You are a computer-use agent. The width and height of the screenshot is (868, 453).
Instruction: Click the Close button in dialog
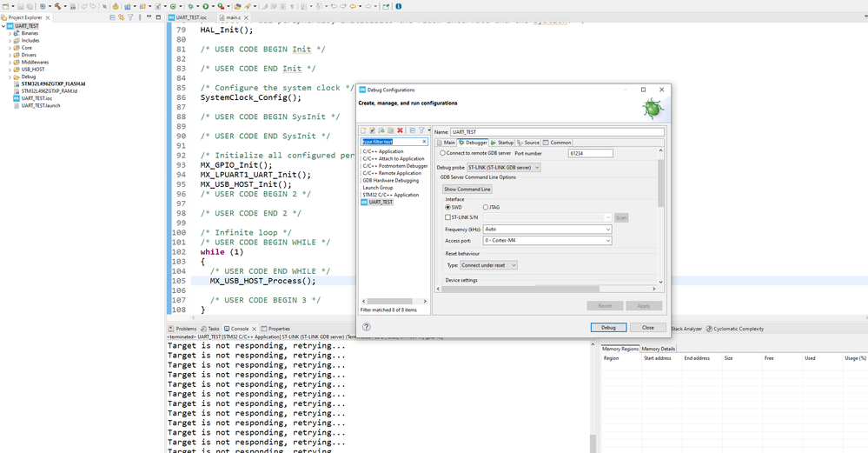tap(647, 327)
